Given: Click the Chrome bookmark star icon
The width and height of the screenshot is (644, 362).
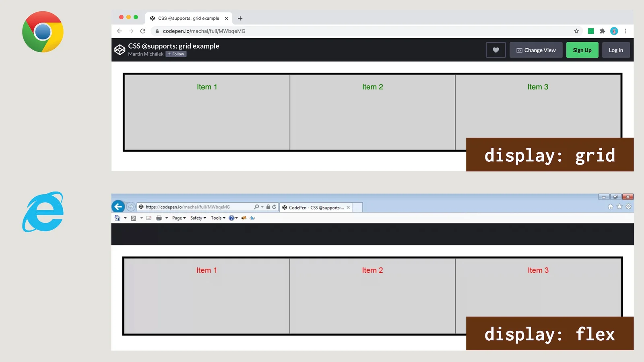Looking at the screenshot, I should pyautogui.click(x=576, y=31).
